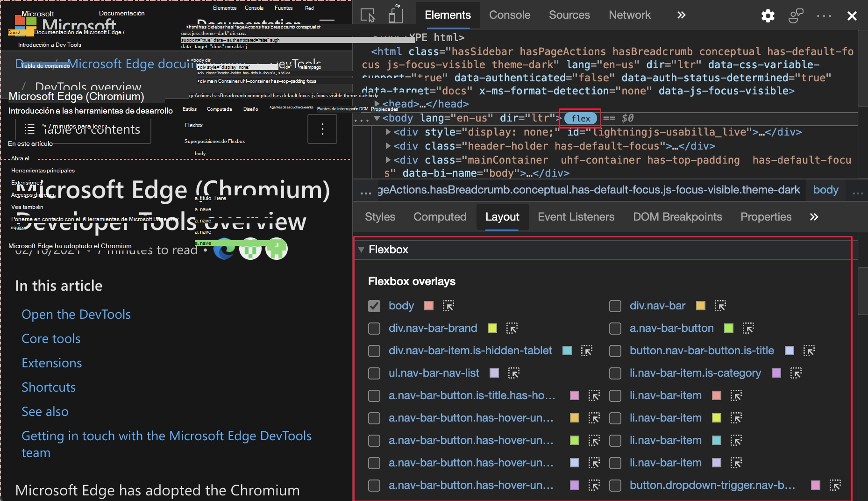Open the table of contents list icon

29,129
